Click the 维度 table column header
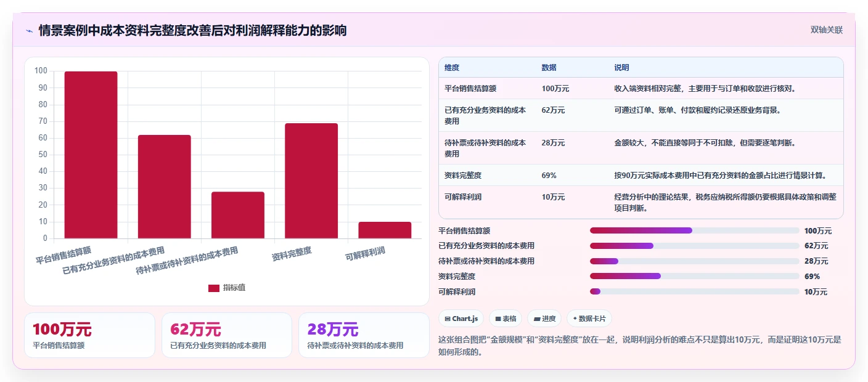This screenshot has width=868, height=382. pyautogui.click(x=452, y=68)
